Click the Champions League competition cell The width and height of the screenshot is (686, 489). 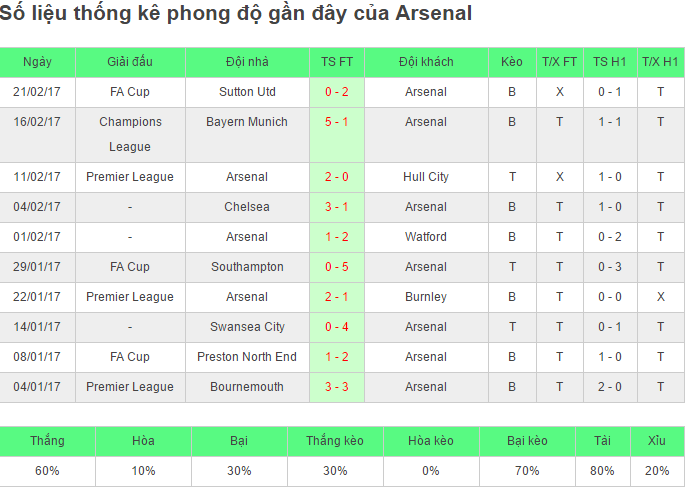pyautogui.click(x=131, y=134)
